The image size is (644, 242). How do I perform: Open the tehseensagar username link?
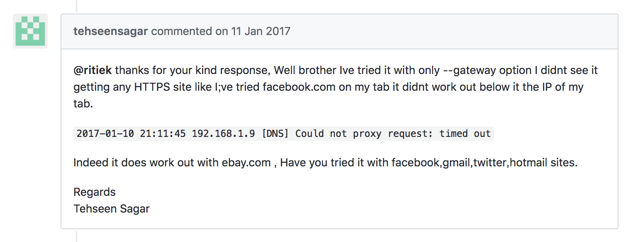pyautogui.click(x=110, y=31)
